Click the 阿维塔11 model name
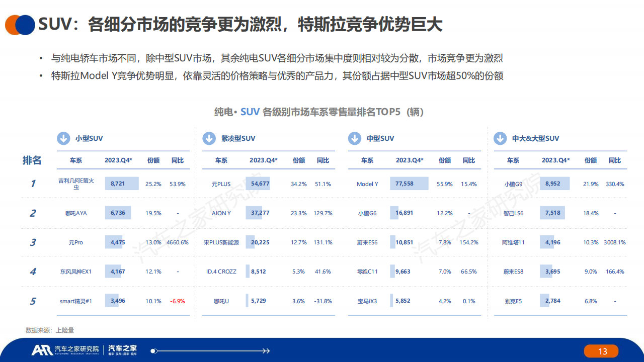644x362 pixels. click(x=513, y=242)
